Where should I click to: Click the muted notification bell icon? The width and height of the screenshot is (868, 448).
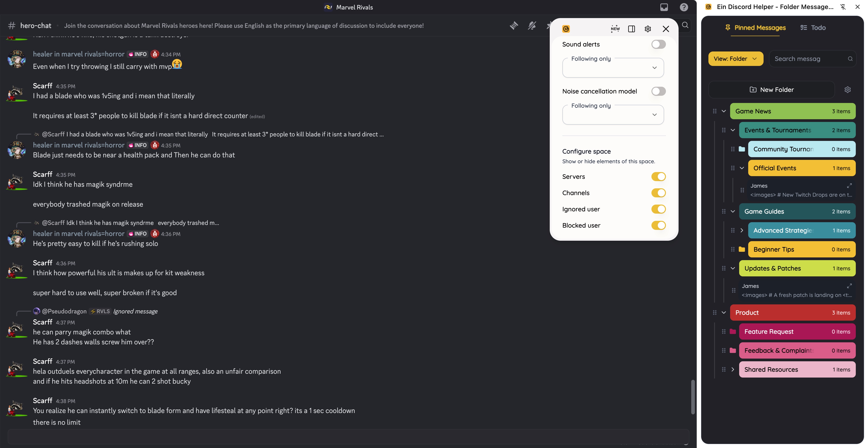click(x=532, y=26)
